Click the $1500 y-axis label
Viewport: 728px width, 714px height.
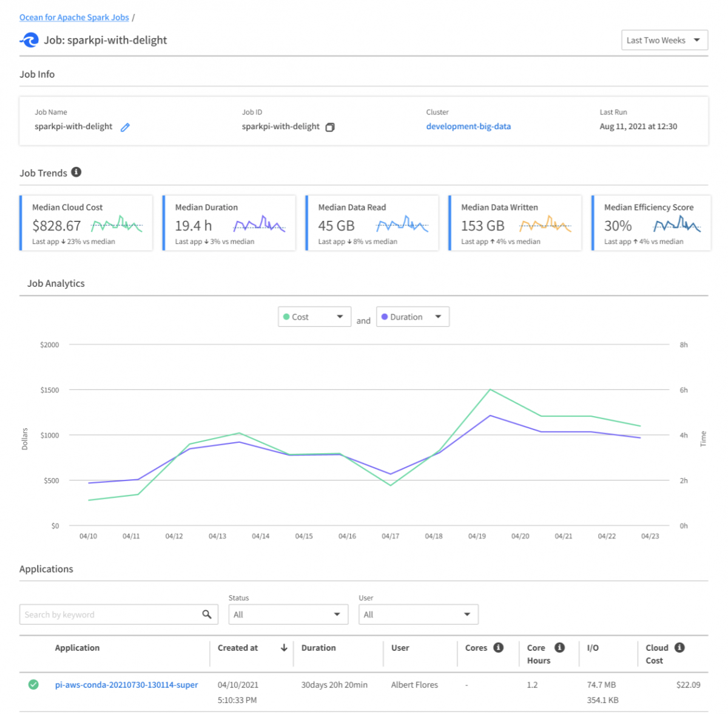(x=50, y=390)
